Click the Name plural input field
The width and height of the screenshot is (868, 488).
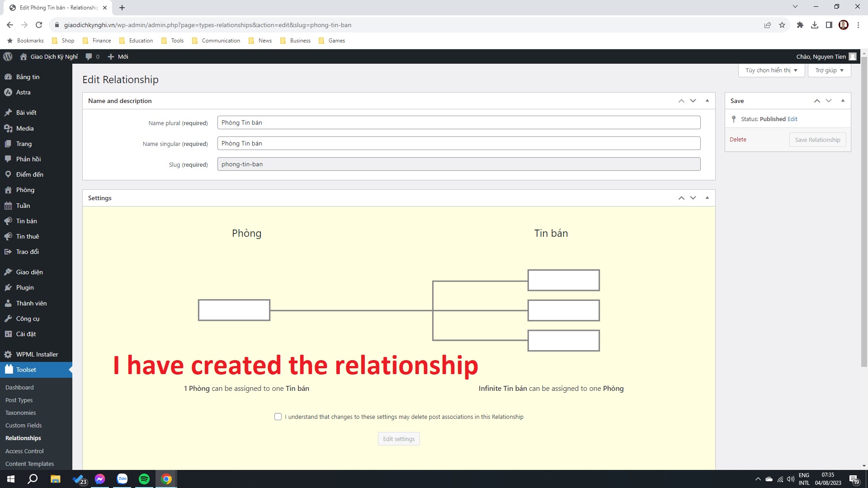459,122
